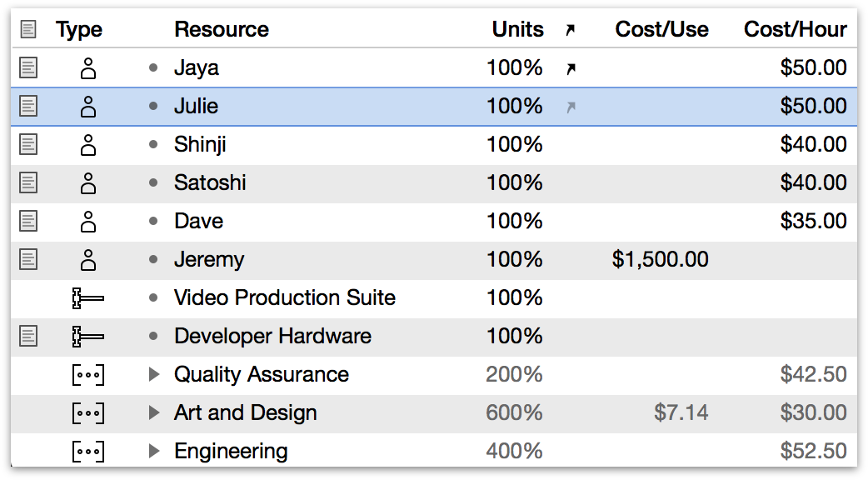Click the staff type icon for Julie
868x480 pixels.
88,107
